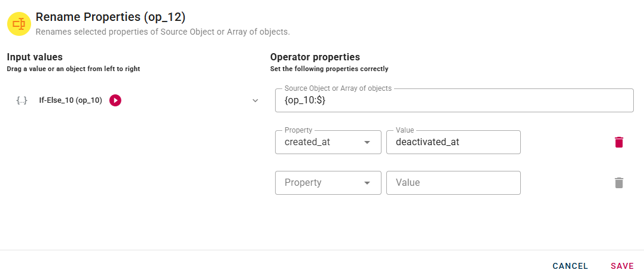Viewport: 644px width, 279px height.
Task: Click the Operator properties heading
Action: [315, 57]
